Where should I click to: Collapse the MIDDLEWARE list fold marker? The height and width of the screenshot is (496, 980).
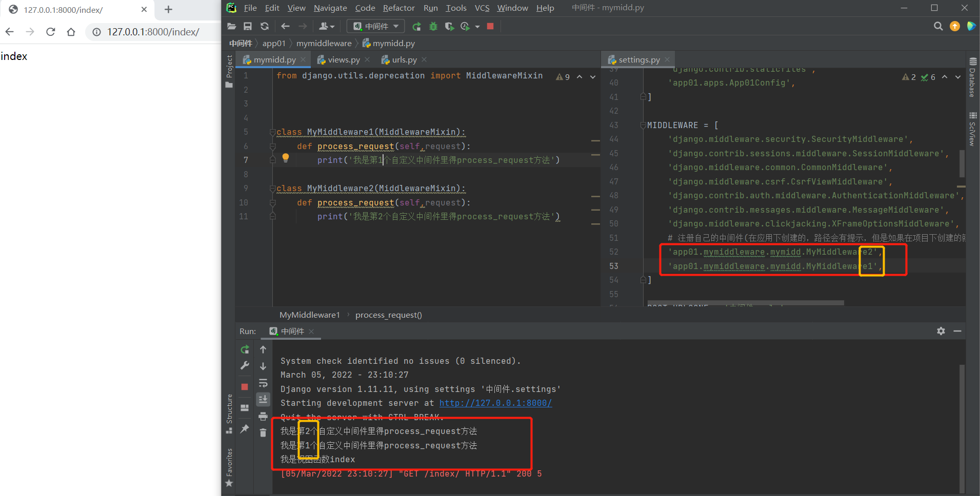click(x=643, y=126)
